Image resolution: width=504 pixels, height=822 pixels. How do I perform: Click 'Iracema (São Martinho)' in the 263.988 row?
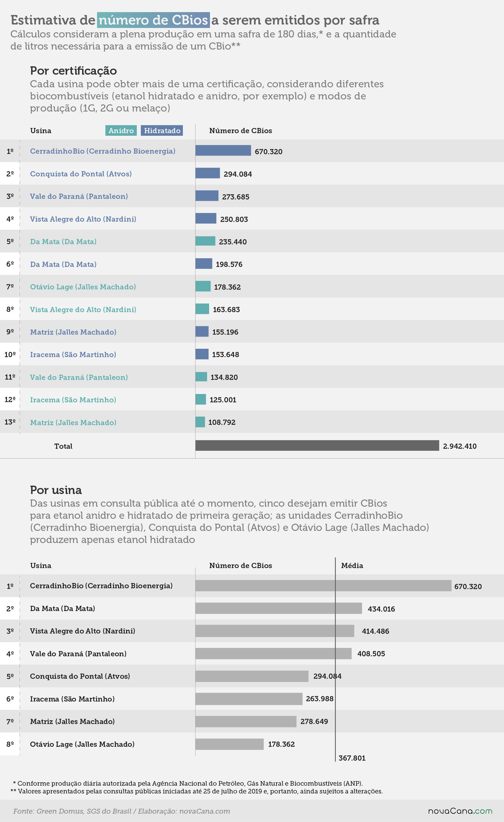click(72, 699)
